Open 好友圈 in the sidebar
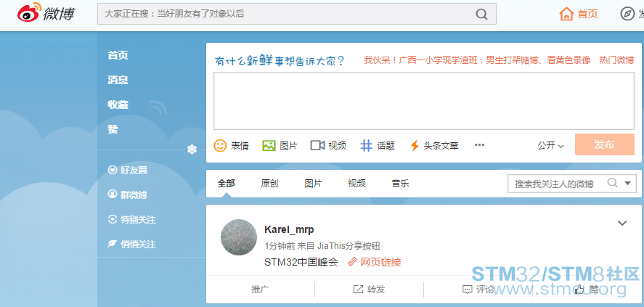This screenshot has width=644, height=307. [127, 171]
